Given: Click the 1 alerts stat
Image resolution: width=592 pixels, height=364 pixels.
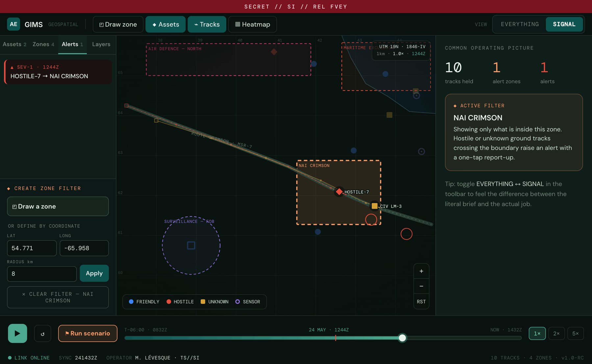Looking at the screenshot, I should point(547,73).
